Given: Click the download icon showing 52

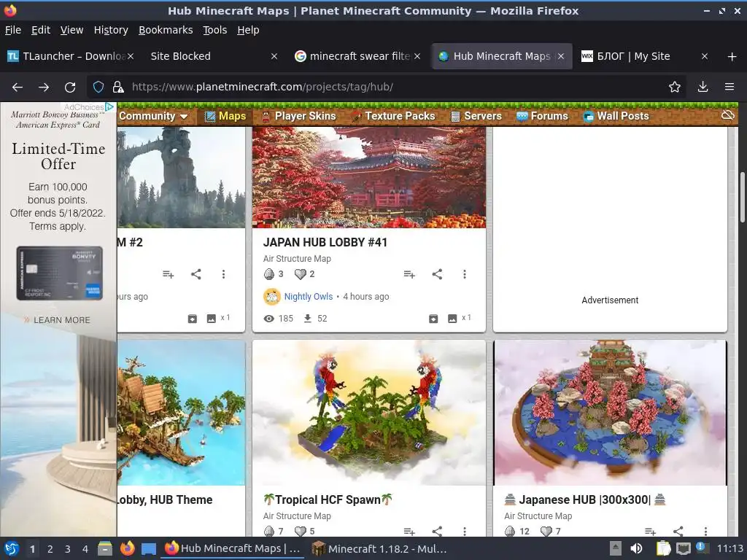Looking at the screenshot, I should pos(308,318).
